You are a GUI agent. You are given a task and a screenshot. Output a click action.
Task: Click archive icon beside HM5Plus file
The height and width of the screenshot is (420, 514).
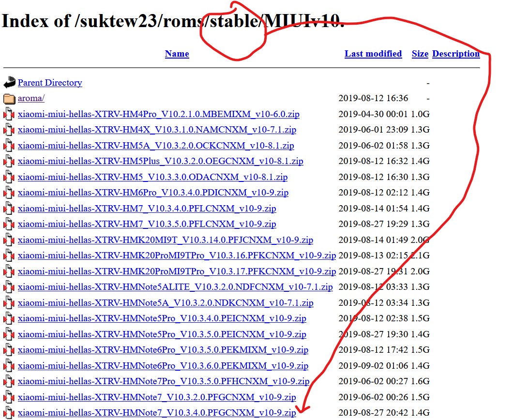(9, 161)
